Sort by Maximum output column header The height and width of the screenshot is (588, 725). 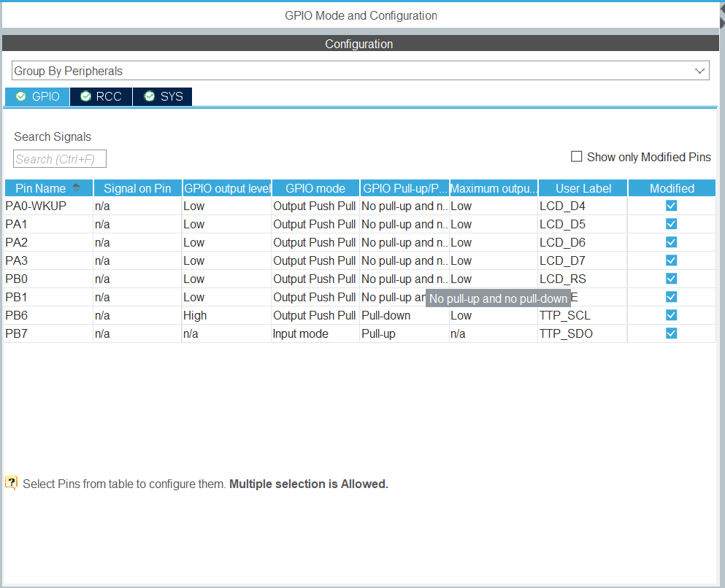[494, 188]
